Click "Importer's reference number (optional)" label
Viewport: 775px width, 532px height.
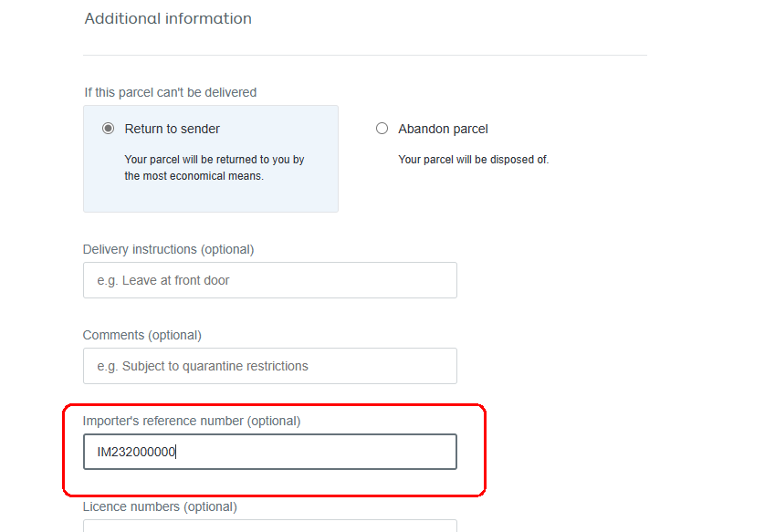point(192,421)
